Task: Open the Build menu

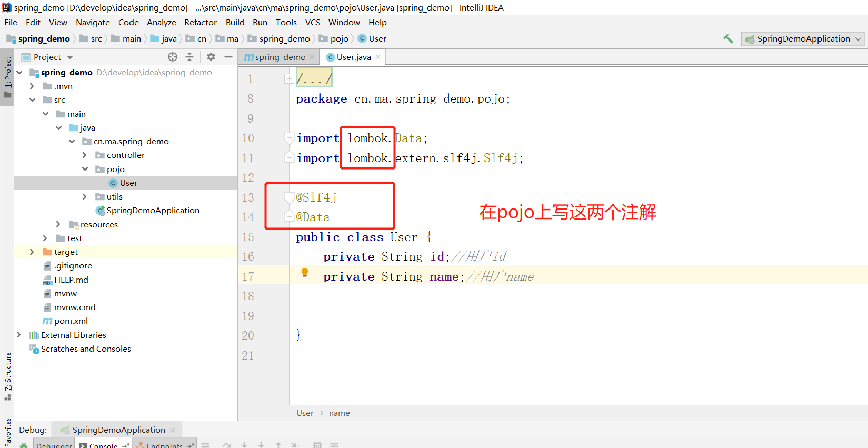Action: click(x=235, y=22)
